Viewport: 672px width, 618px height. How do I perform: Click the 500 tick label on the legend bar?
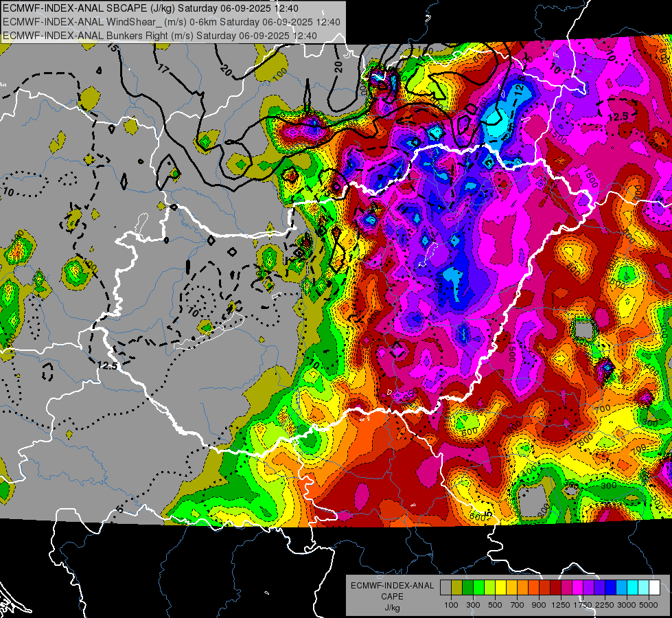[x=495, y=605]
